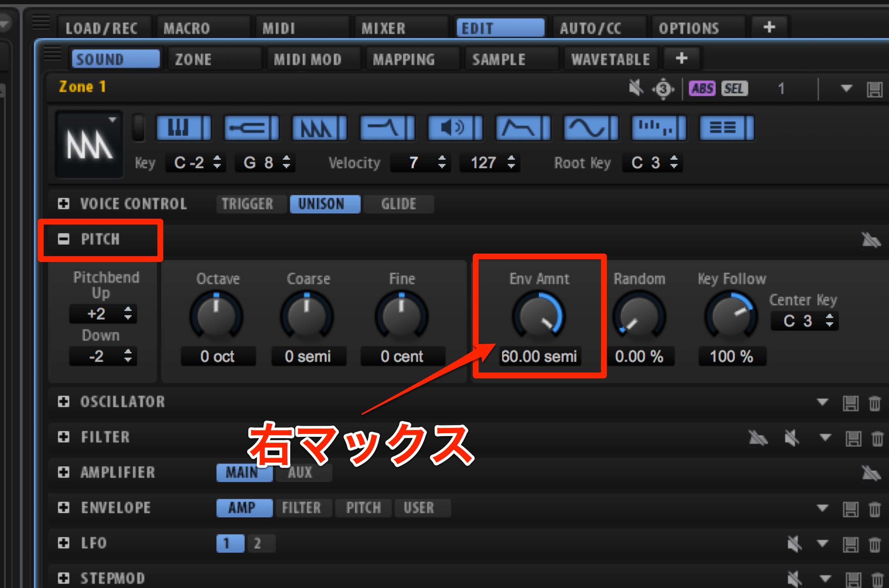Click the 60.00 semi value field
The image size is (889, 588).
pos(539,356)
